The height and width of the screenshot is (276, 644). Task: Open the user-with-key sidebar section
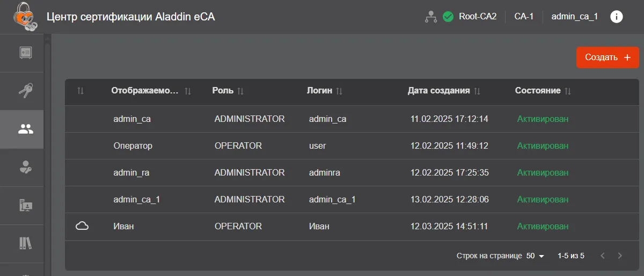click(x=26, y=167)
